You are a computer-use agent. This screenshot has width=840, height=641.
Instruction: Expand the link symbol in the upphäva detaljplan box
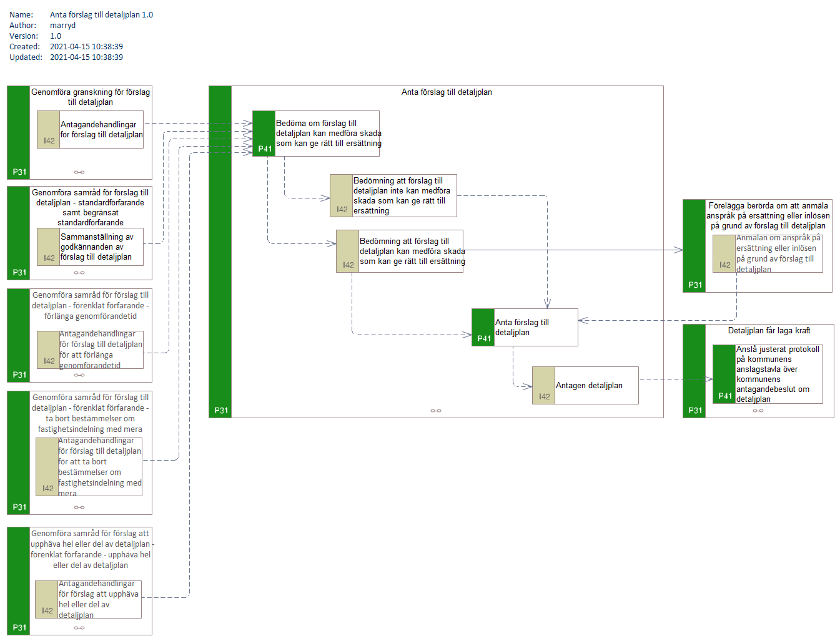coord(79,628)
